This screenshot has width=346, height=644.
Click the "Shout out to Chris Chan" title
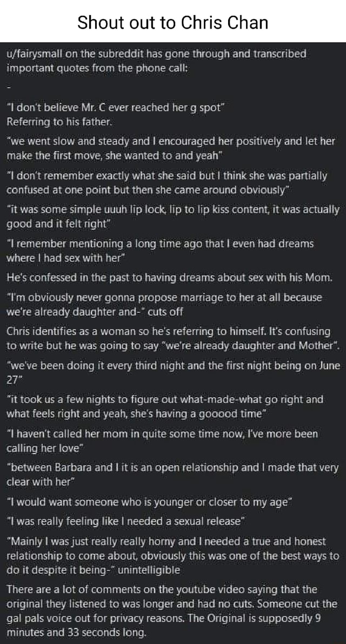pos(172,22)
